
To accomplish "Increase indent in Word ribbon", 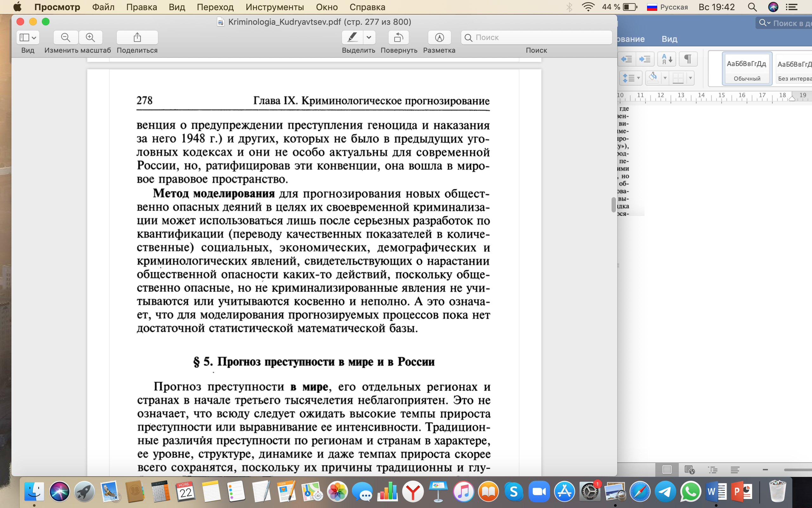I will 645,59.
